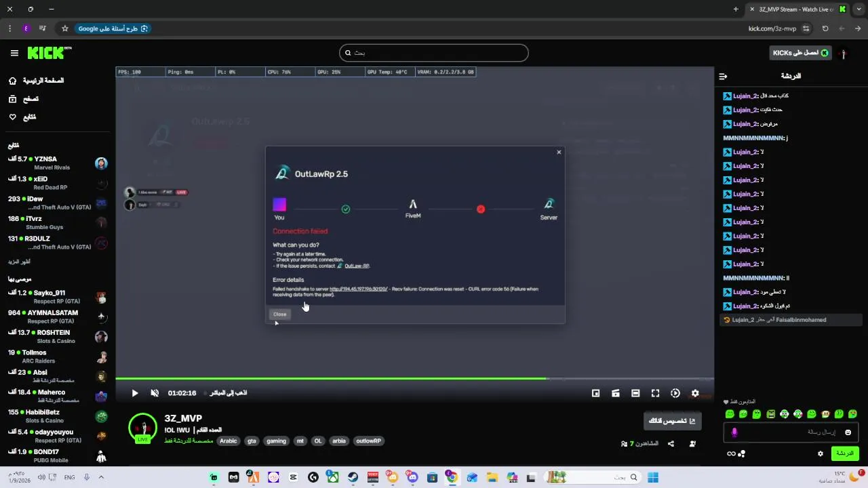
Task: Click Close button in FiveM error dialog
Action: pyautogui.click(x=280, y=314)
